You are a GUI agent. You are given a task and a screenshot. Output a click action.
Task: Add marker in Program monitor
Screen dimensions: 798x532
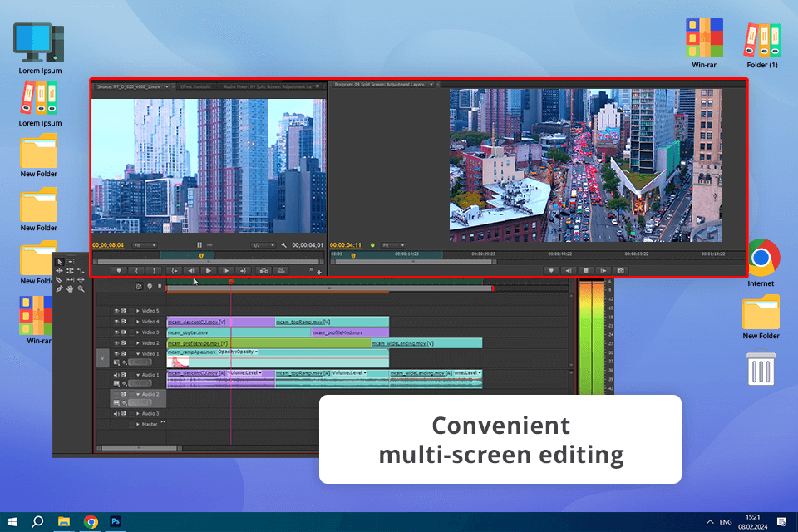pos(550,271)
